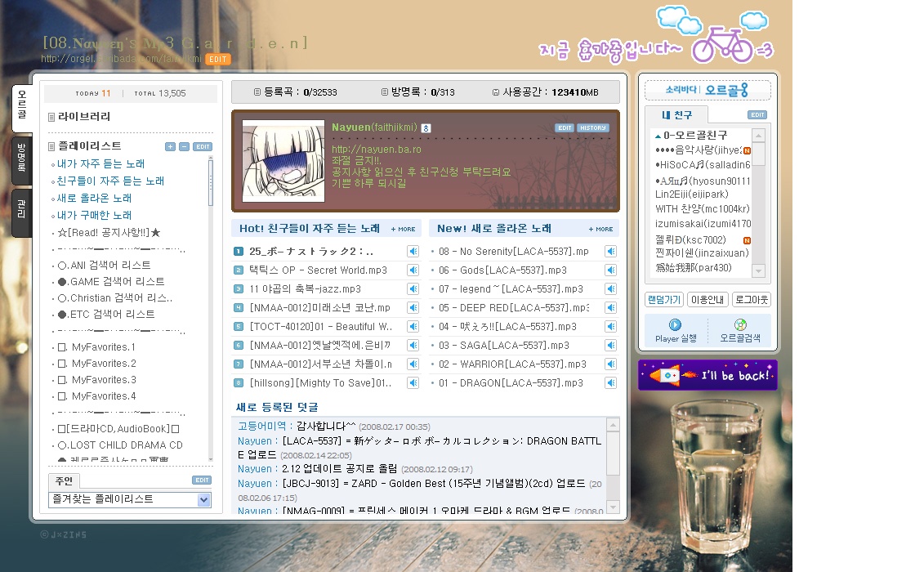The width and height of the screenshot is (924, 572).
Task: Click the speaker icon beside [NMAA-0012]옛날옛적에.은비까
Action: pos(413,346)
